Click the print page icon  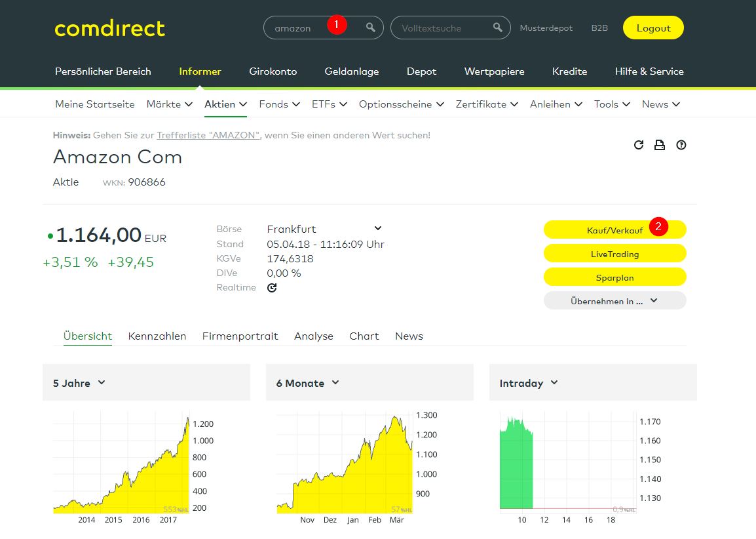[660, 145]
